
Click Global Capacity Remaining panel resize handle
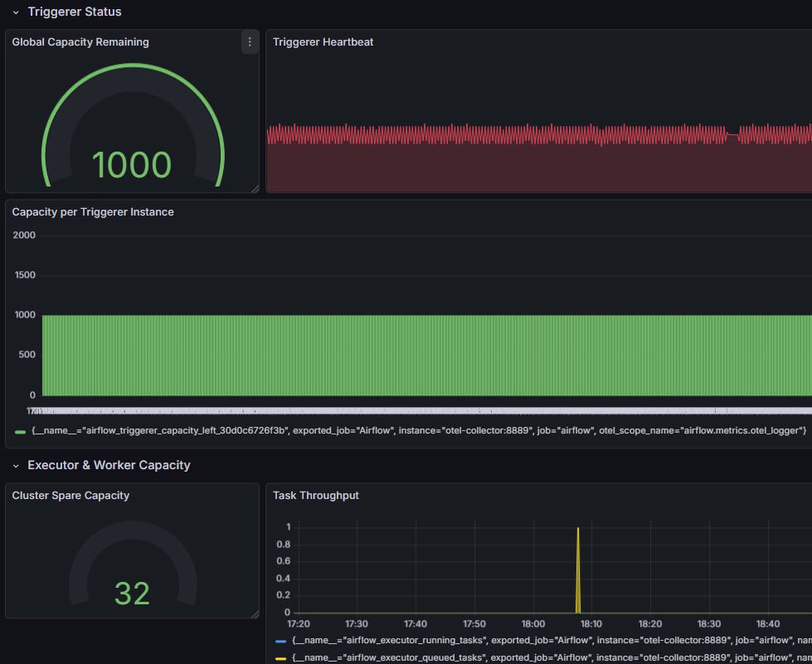255,189
